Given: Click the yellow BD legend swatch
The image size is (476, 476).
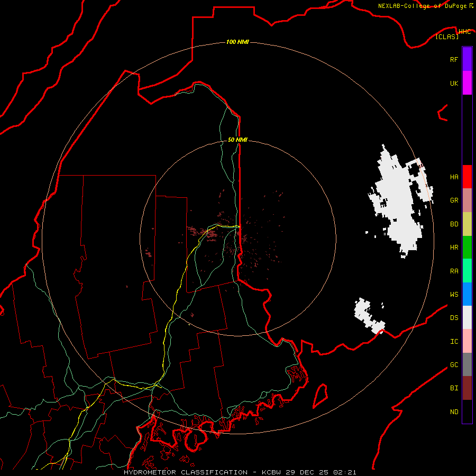Looking at the screenshot, I should (467, 224).
